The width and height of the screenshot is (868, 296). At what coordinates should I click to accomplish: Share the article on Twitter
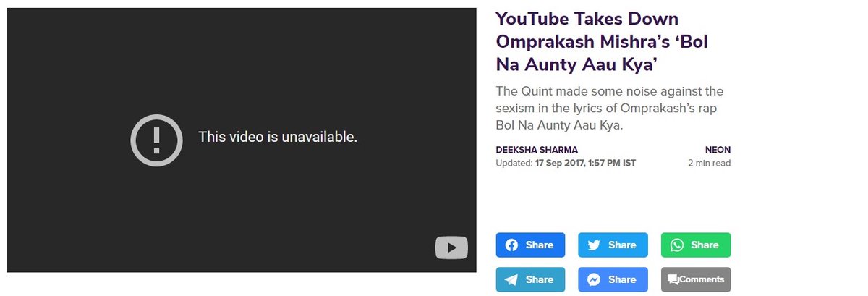point(613,245)
